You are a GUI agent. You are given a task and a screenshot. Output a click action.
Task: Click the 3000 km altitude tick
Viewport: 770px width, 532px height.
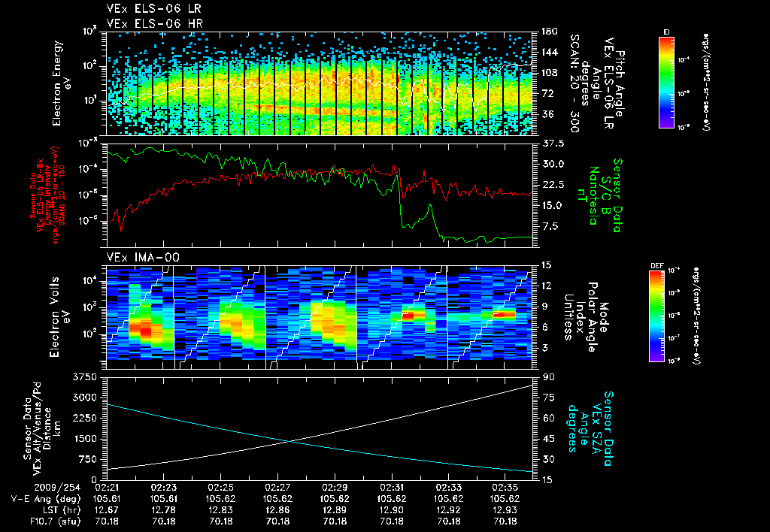pyautogui.click(x=85, y=397)
